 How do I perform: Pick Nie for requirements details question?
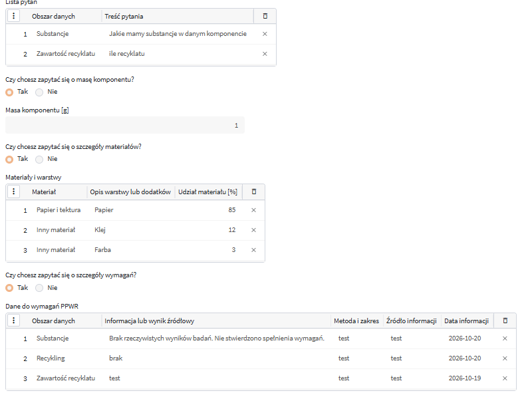coord(39,288)
